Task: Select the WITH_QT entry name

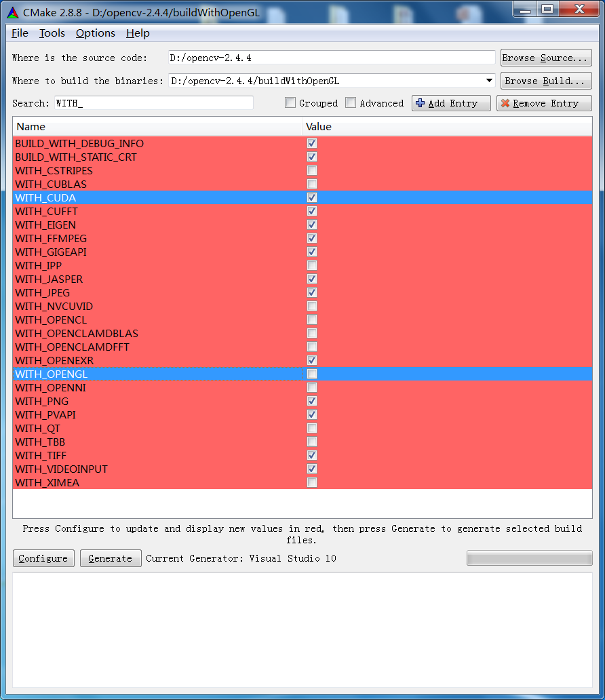Action: 37,429
